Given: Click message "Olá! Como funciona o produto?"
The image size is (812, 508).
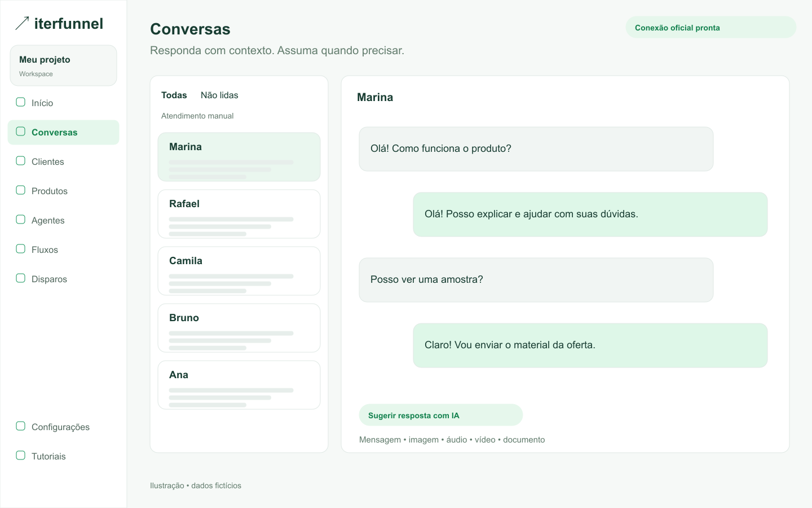Looking at the screenshot, I should pyautogui.click(x=536, y=149).
